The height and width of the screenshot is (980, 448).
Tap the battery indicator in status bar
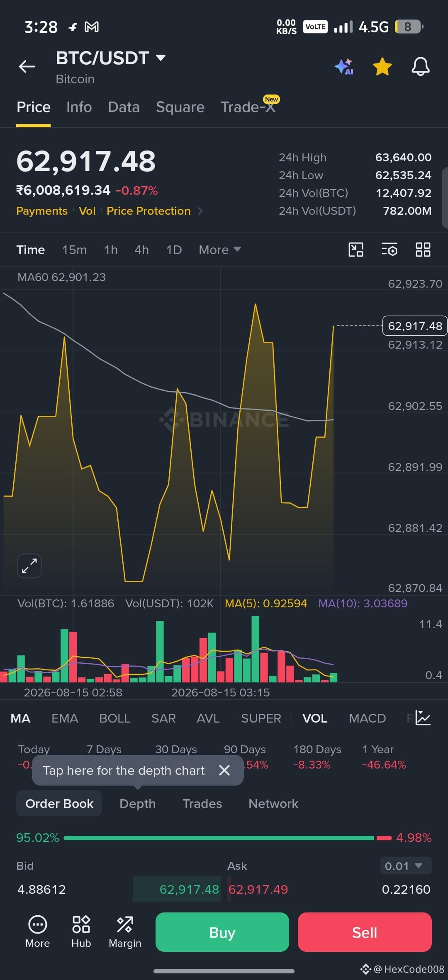(409, 27)
